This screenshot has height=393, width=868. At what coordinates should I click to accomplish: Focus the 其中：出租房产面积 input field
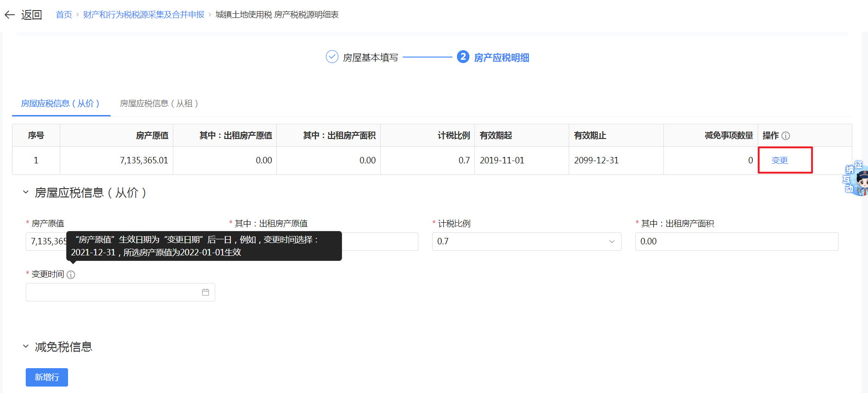[736, 242]
